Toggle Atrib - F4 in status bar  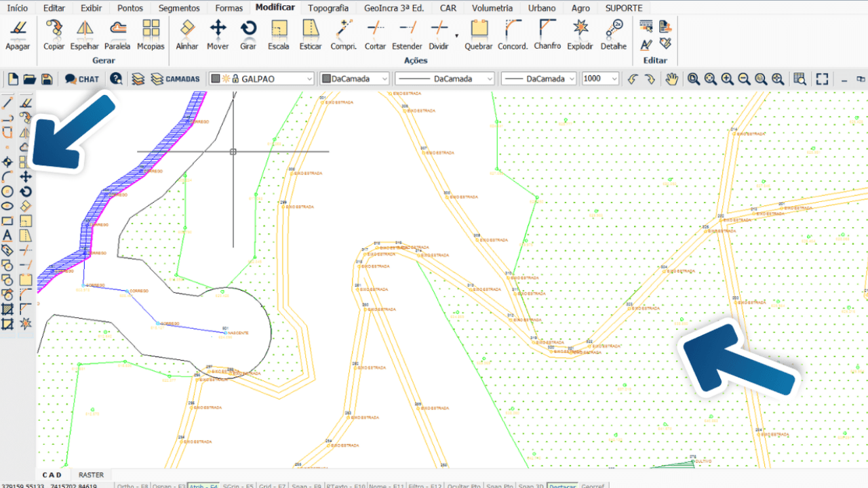point(203,486)
